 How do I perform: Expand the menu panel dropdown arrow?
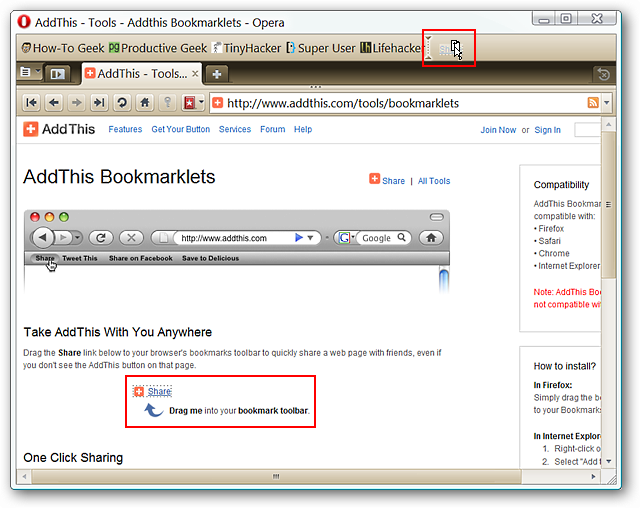38,71
